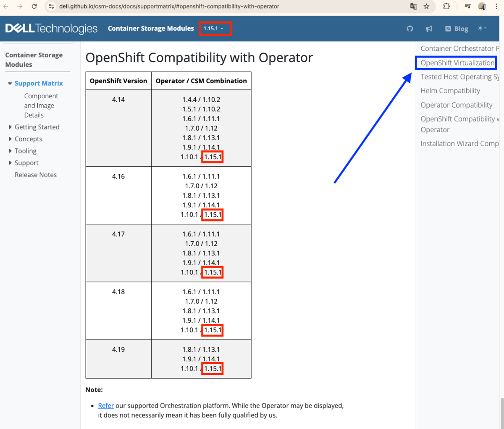Reload the current page

pos(34,6)
